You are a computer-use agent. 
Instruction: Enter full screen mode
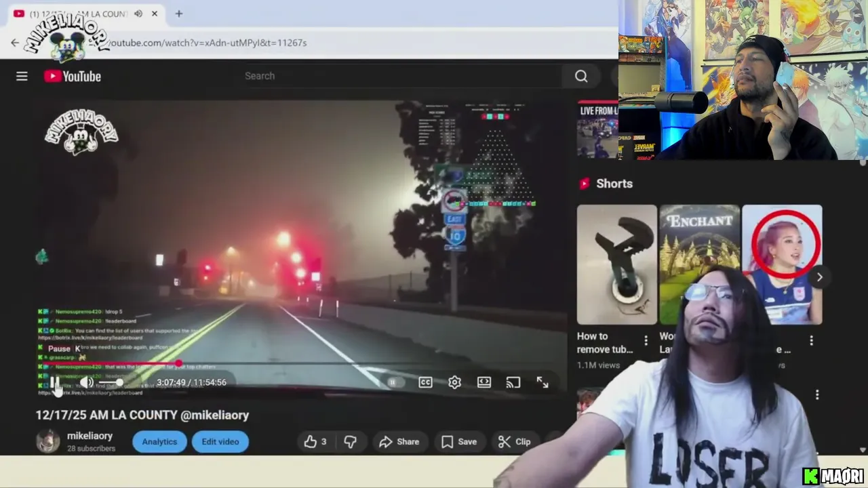(x=542, y=382)
